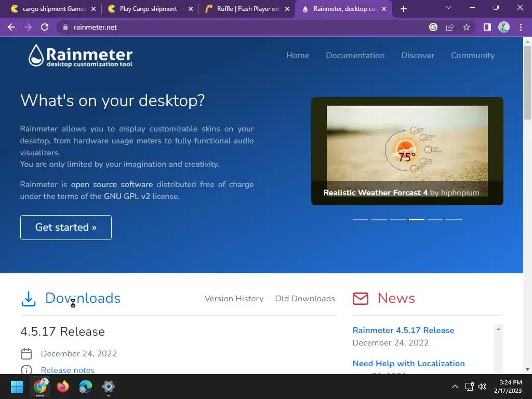Viewport: 532px width, 399px height.
Task: Open 'Need Help with Localization' news link
Action: pos(408,363)
